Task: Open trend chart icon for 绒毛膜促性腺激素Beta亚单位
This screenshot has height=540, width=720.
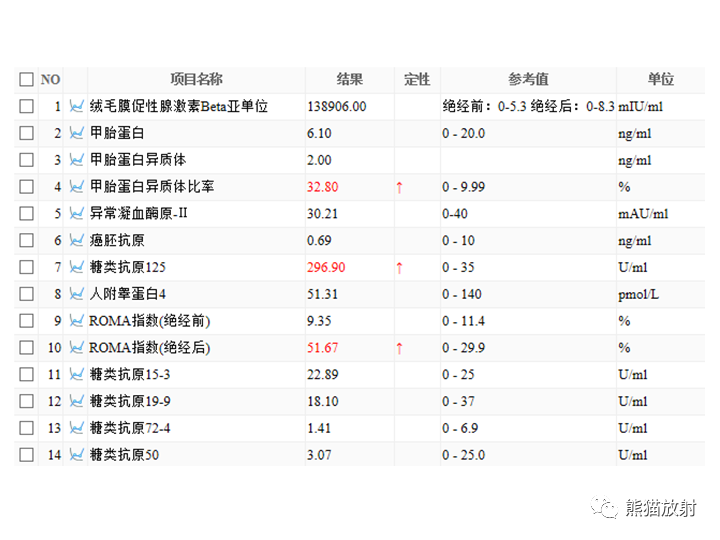Action: click(76, 107)
